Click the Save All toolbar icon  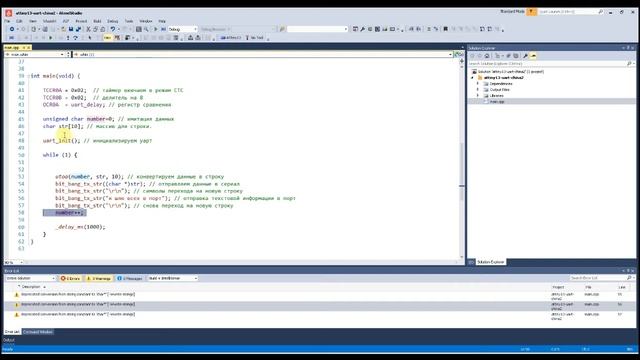point(78,29)
